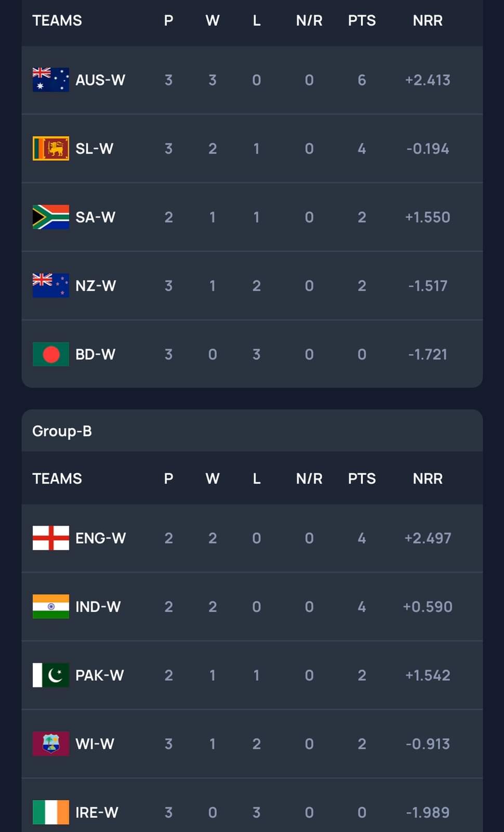Tap the Australia flag icon
Screen dimensions: 504x832
(50, 80)
